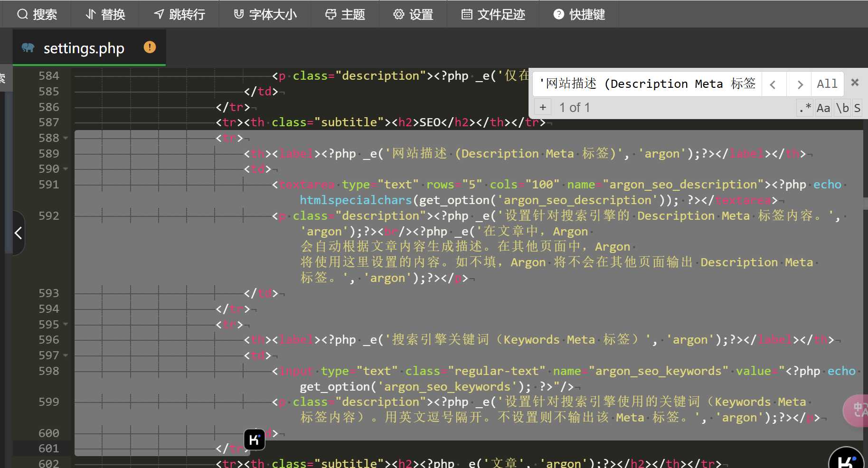The image size is (868, 468).
Task: Click line number 599 in gutter
Action: pos(49,402)
